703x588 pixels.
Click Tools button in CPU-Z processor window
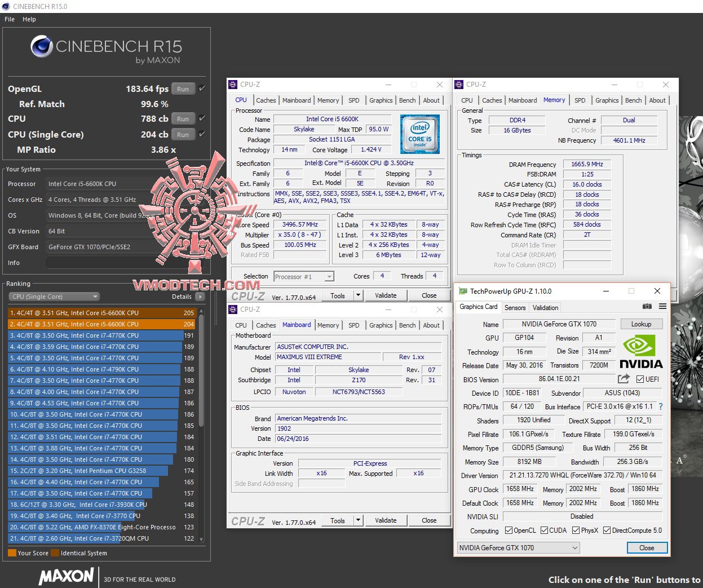point(338,295)
